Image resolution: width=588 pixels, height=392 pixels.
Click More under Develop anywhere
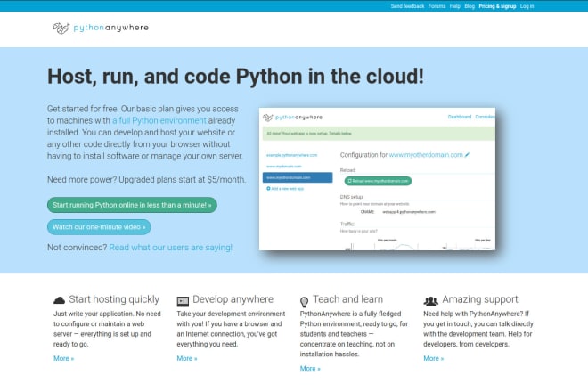click(187, 358)
